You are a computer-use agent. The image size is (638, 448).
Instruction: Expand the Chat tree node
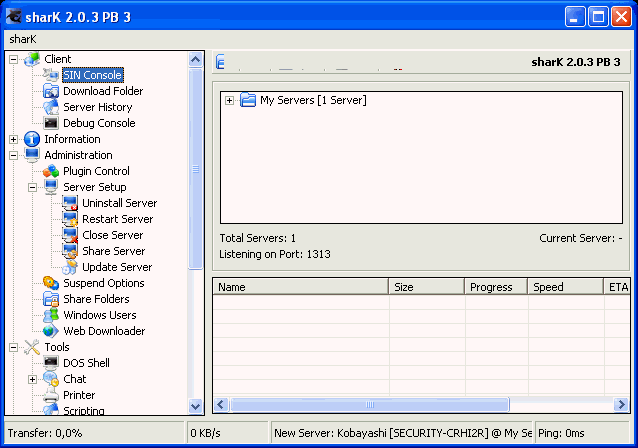(x=33, y=379)
